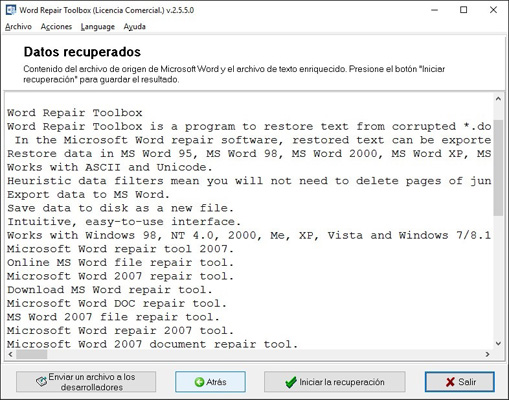Viewport: 509px width, 400px height.
Task: Click the 'Datos recuperados' heading
Action: tap(82, 52)
